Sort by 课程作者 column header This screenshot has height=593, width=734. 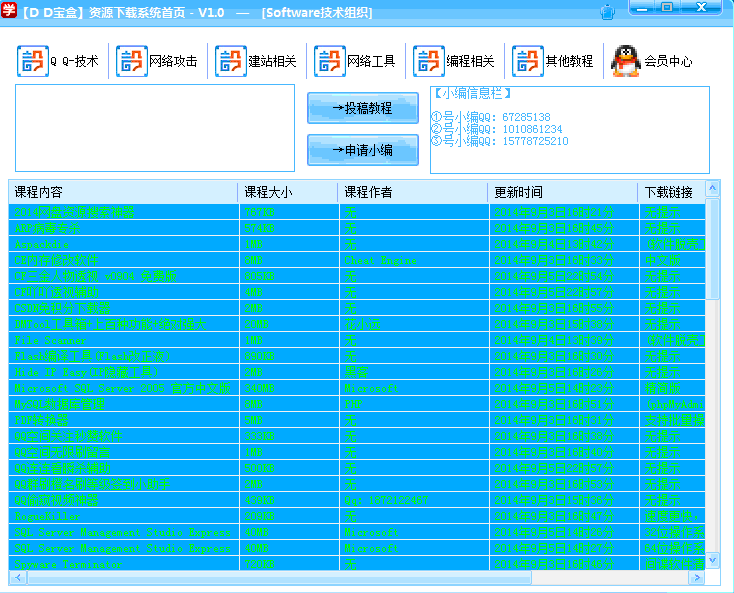[413, 192]
